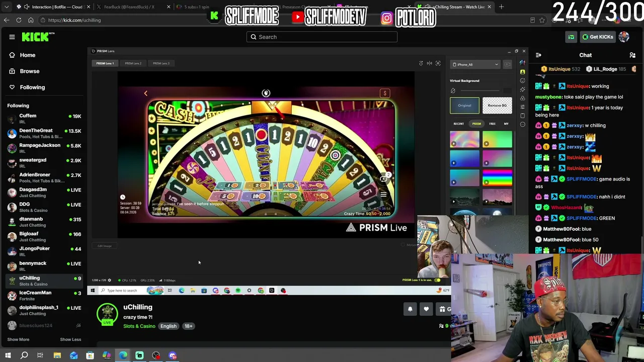
Task: Select sweatergxd in the Following list
Action: click(x=44, y=162)
